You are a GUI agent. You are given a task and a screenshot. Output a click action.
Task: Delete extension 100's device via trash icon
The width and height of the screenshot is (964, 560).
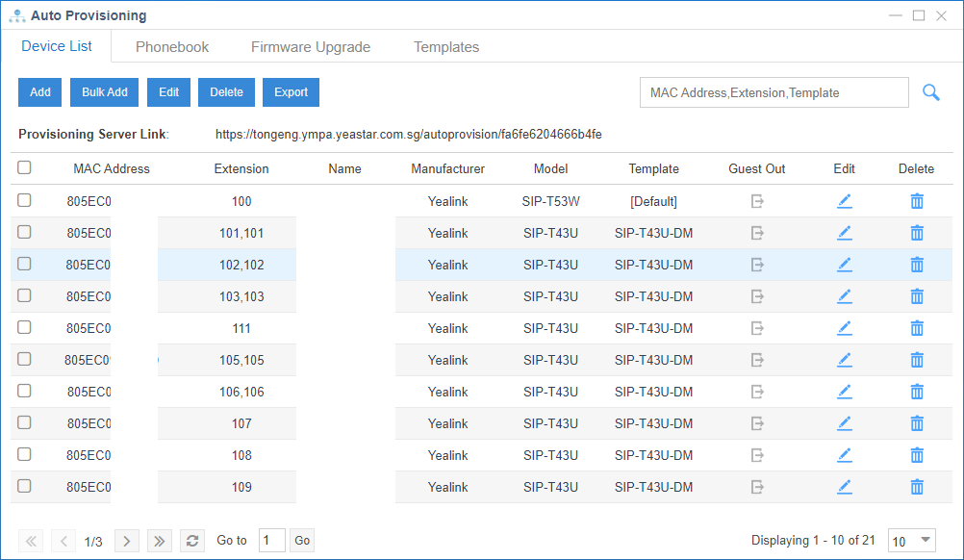(915, 201)
